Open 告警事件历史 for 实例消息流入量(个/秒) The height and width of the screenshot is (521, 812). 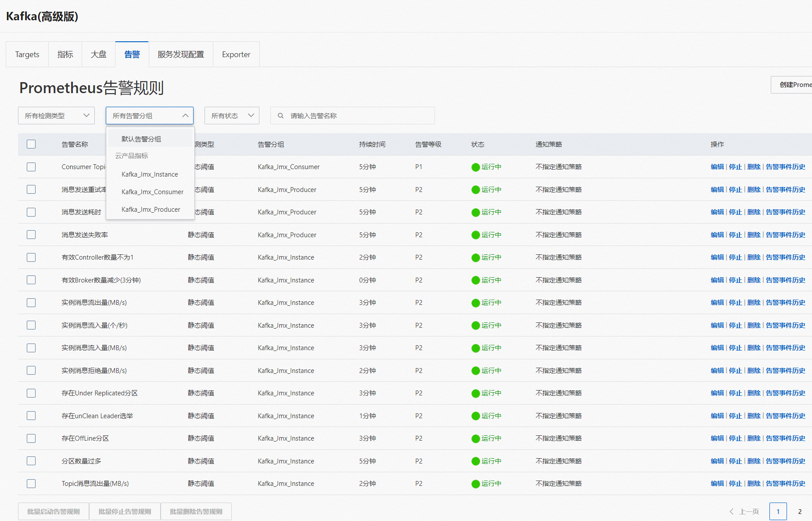786,326
